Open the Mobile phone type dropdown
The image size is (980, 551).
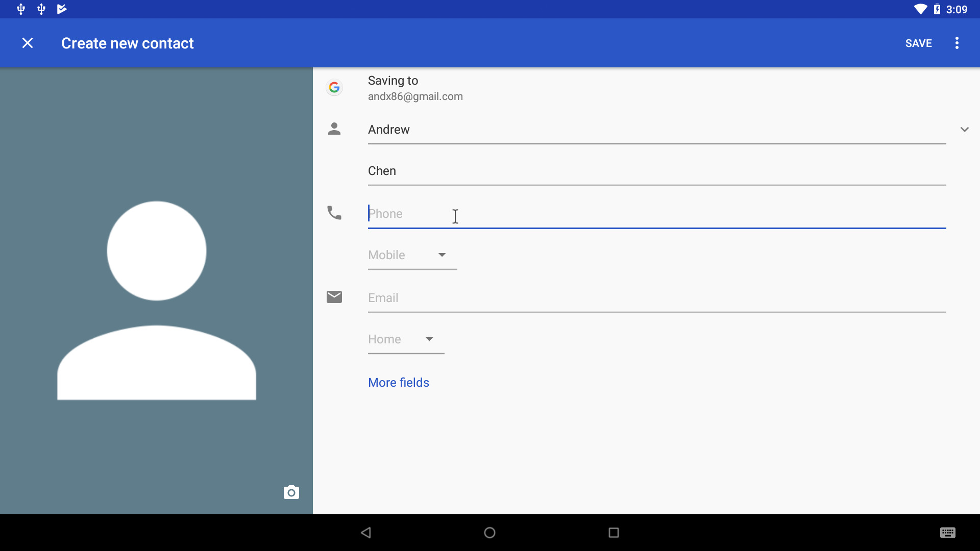click(412, 255)
